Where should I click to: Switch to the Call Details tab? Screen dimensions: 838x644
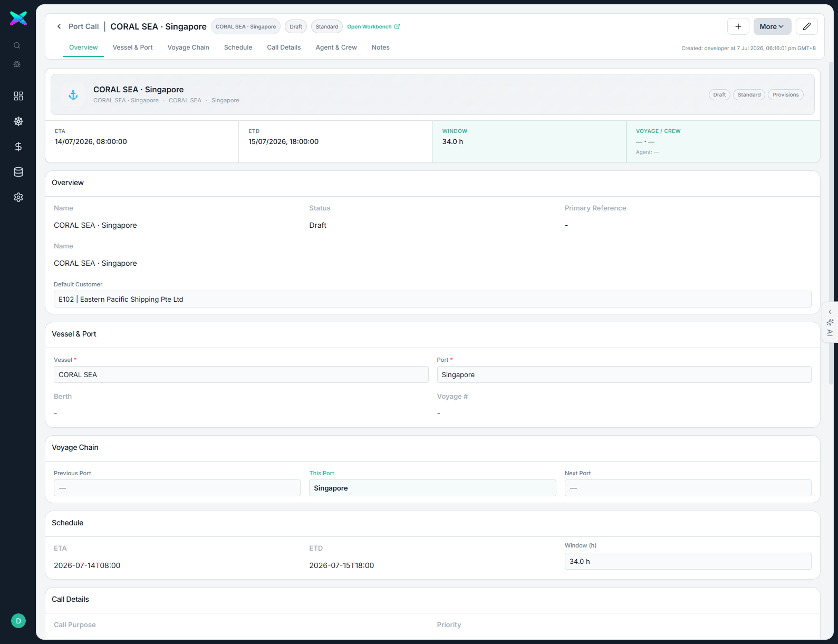284,47
